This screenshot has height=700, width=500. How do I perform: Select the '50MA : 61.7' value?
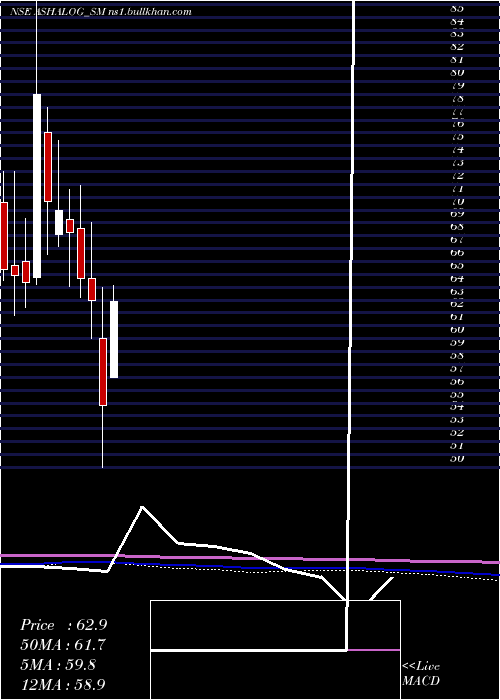point(63,645)
